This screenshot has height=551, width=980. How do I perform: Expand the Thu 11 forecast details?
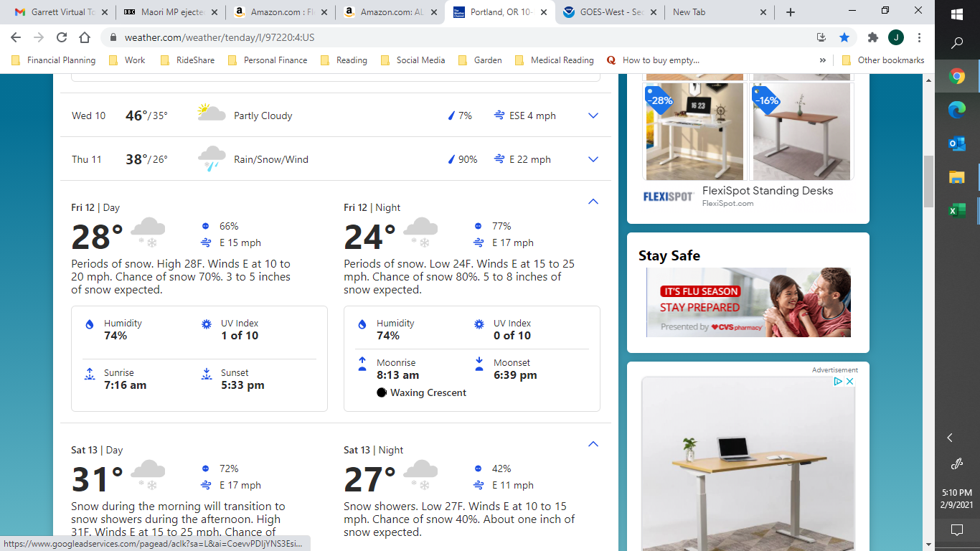593,159
